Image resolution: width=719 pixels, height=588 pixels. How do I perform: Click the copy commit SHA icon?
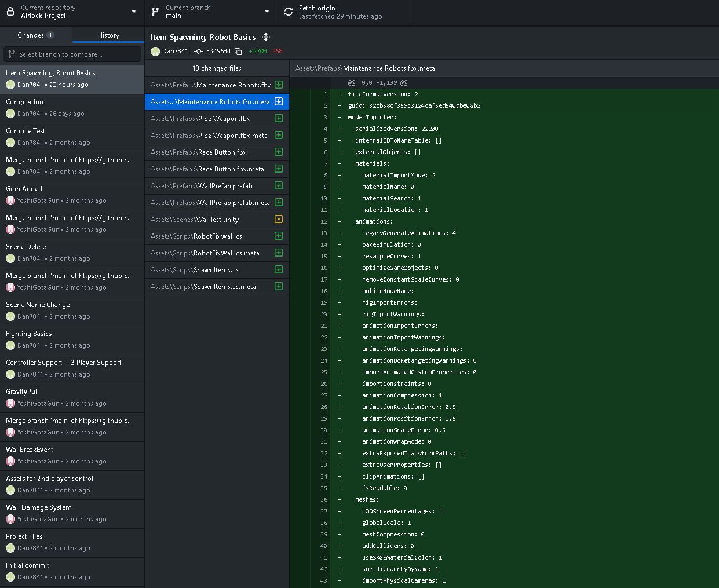238,52
